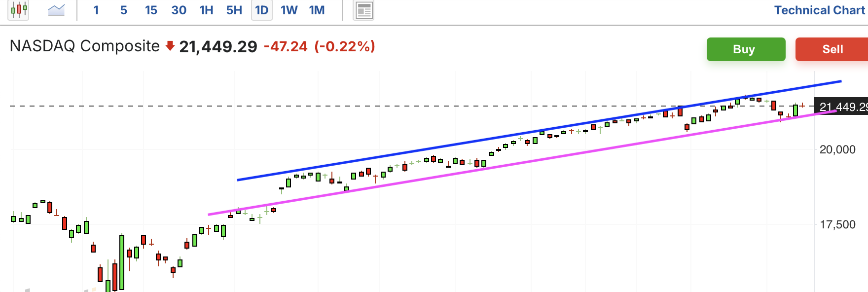The width and height of the screenshot is (868, 292).
Task: Select the blue upper trendline
Action: [x=539, y=130]
